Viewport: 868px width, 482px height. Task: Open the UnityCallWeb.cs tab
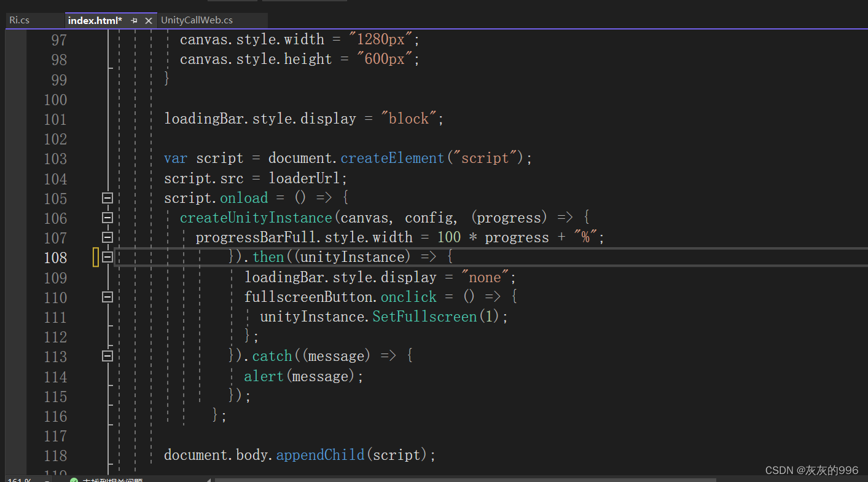click(197, 20)
